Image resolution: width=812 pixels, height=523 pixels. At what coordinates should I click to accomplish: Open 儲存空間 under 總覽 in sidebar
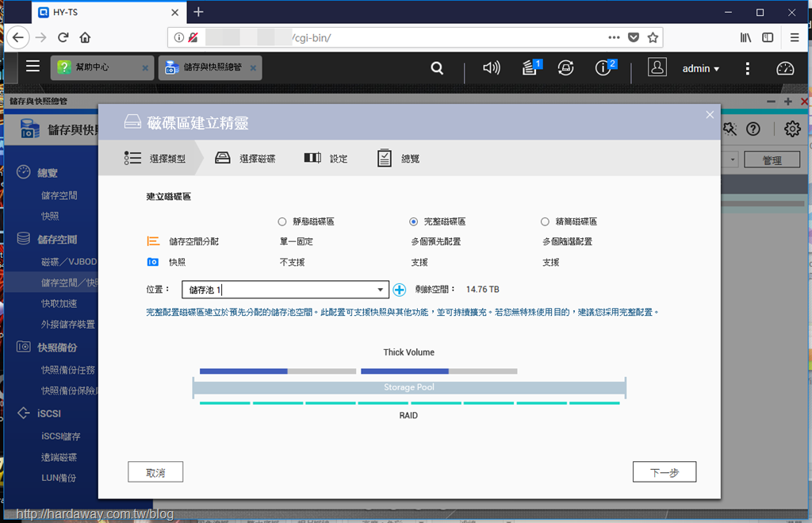pos(59,195)
